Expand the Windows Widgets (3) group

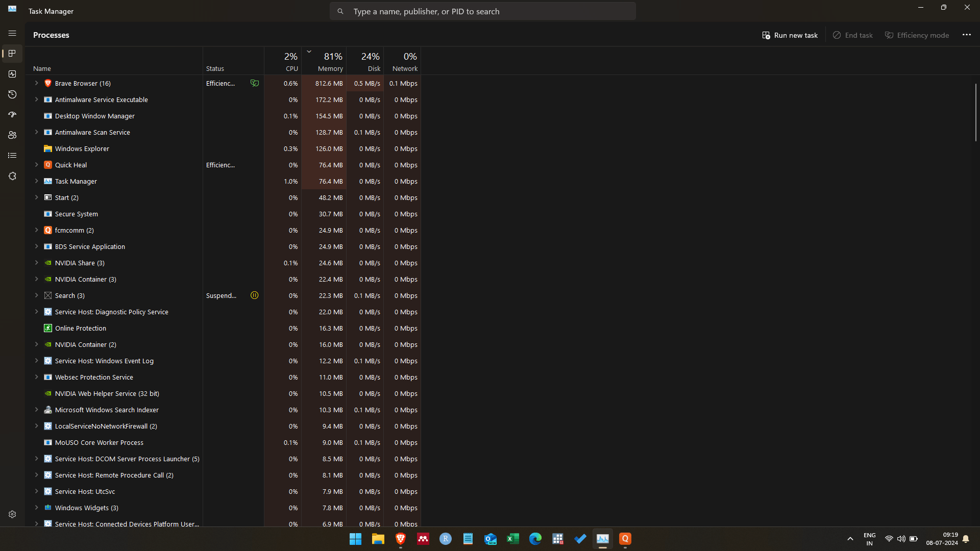point(36,508)
